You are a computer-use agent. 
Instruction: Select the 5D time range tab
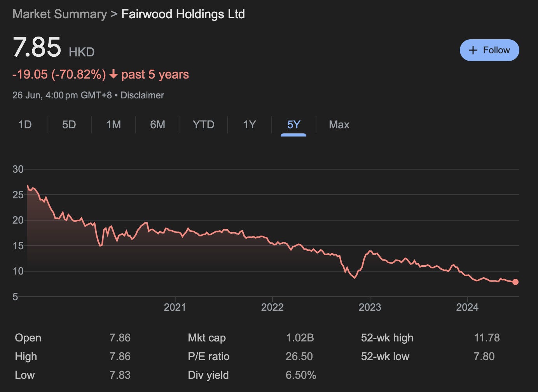click(69, 124)
